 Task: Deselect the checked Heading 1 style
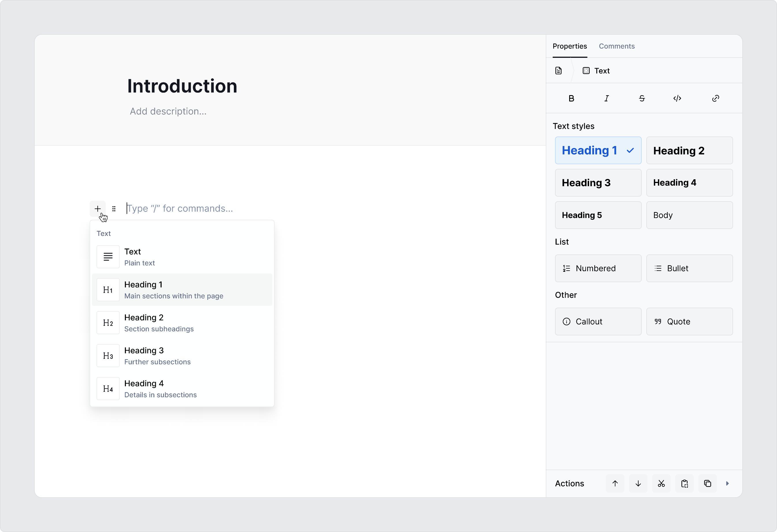click(598, 150)
